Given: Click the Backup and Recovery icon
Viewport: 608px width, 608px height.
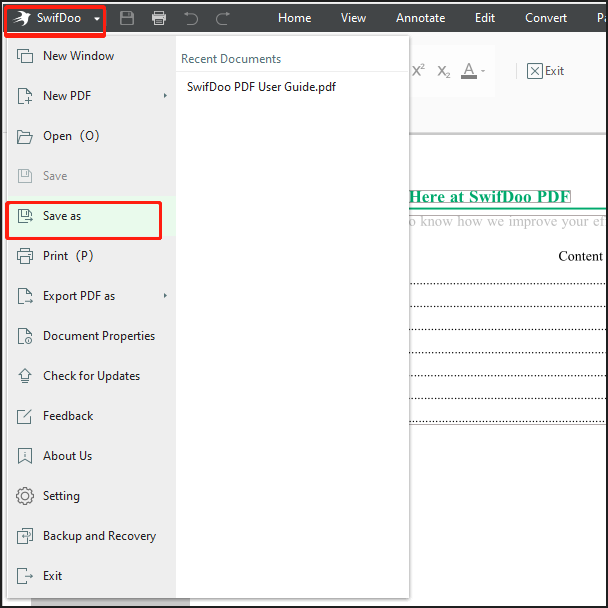Looking at the screenshot, I should point(25,536).
